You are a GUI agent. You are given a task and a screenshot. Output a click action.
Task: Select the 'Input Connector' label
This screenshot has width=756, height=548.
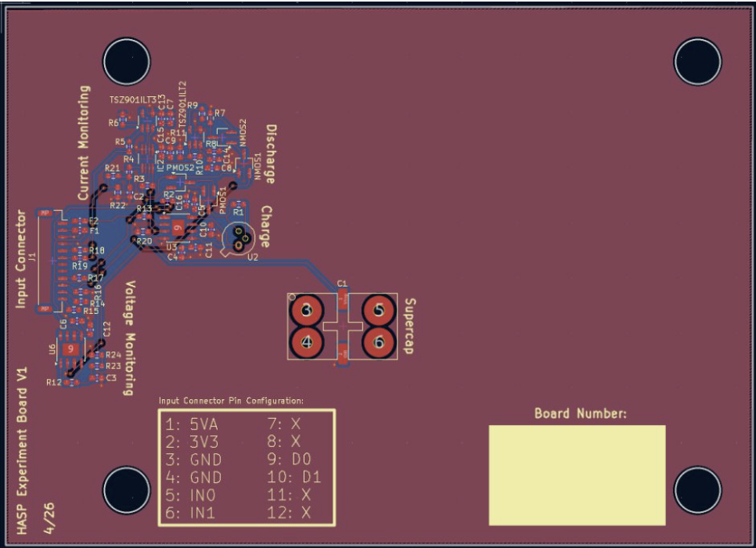(x=20, y=258)
